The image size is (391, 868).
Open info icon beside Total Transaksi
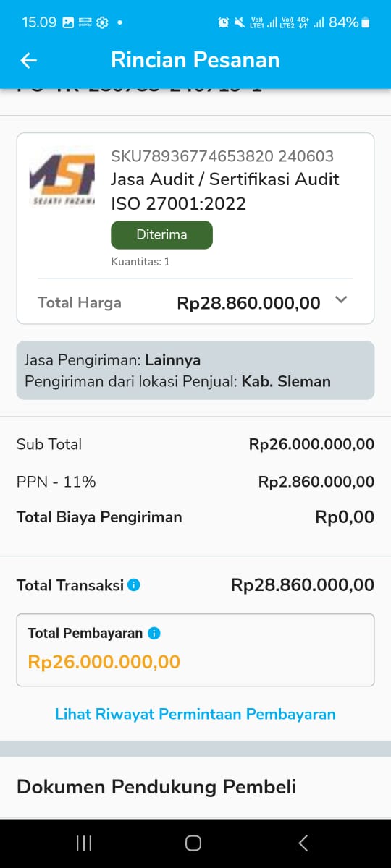click(x=134, y=585)
